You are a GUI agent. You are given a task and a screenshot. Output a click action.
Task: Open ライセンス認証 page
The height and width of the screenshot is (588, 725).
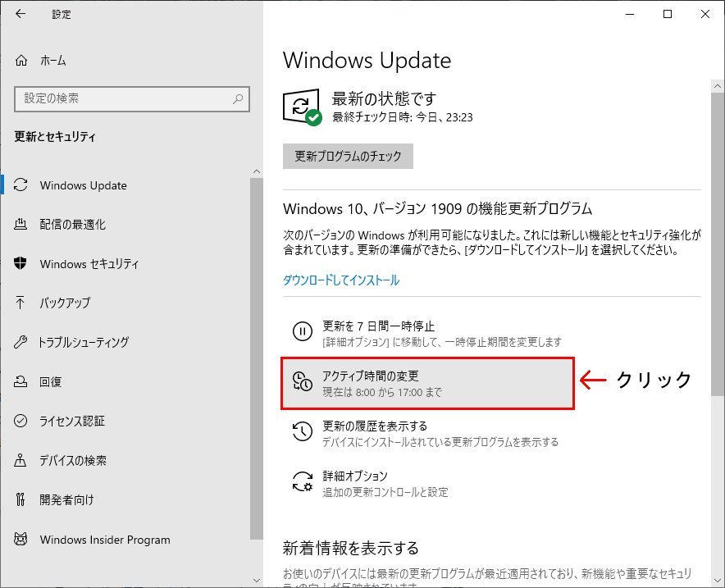coord(72,422)
